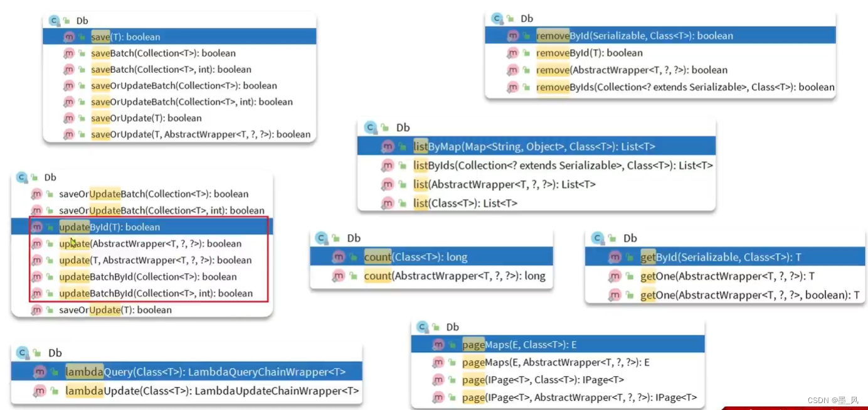Screen dimensions: 868x410
Task: Click lambdaUpdate(Class<T>): LambdaUpdateChainWrapper<T>
Action: (x=212, y=391)
